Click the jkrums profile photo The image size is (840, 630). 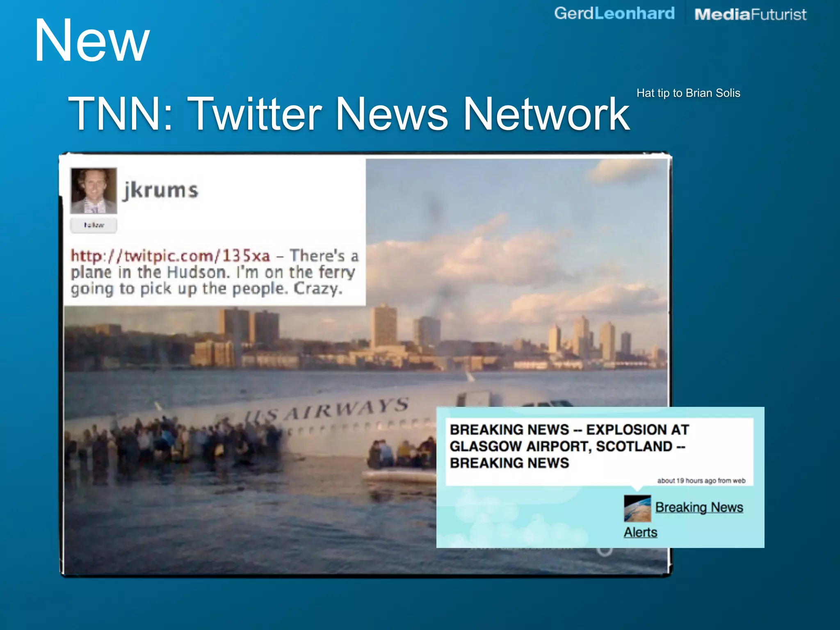pos(94,190)
